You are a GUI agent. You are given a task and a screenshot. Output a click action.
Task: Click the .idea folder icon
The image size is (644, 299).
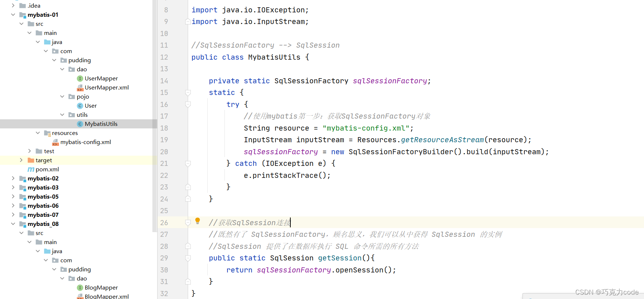click(x=23, y=6)
